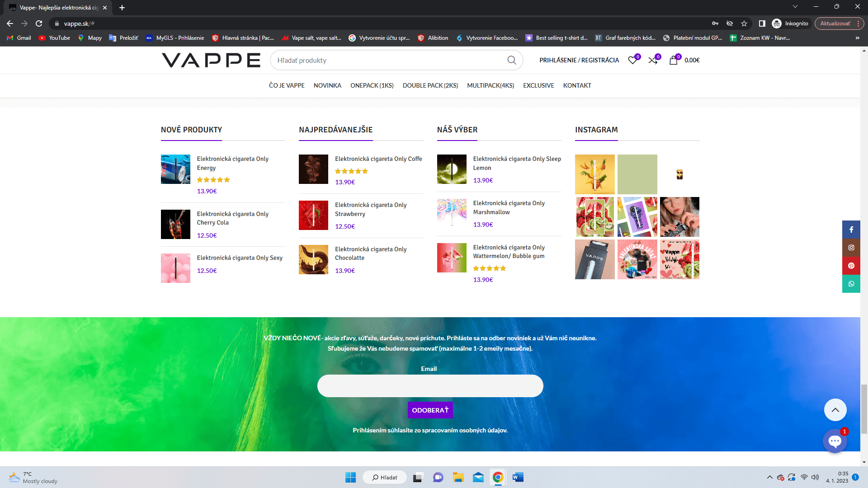Screen dimensions: 868x488
Task: Click the Aktualizovať browser update button
Action: [x=840, y=23]
